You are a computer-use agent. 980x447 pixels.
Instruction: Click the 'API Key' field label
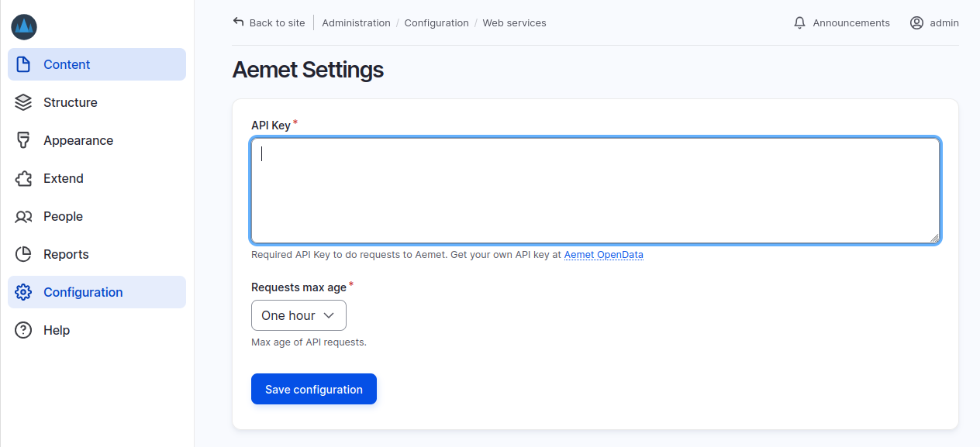point(271,125)
